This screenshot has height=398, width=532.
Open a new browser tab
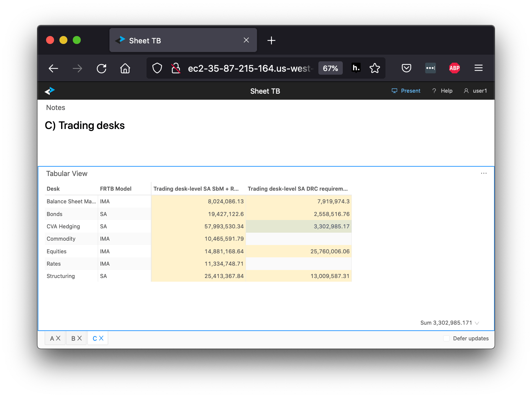coord(271,41)
